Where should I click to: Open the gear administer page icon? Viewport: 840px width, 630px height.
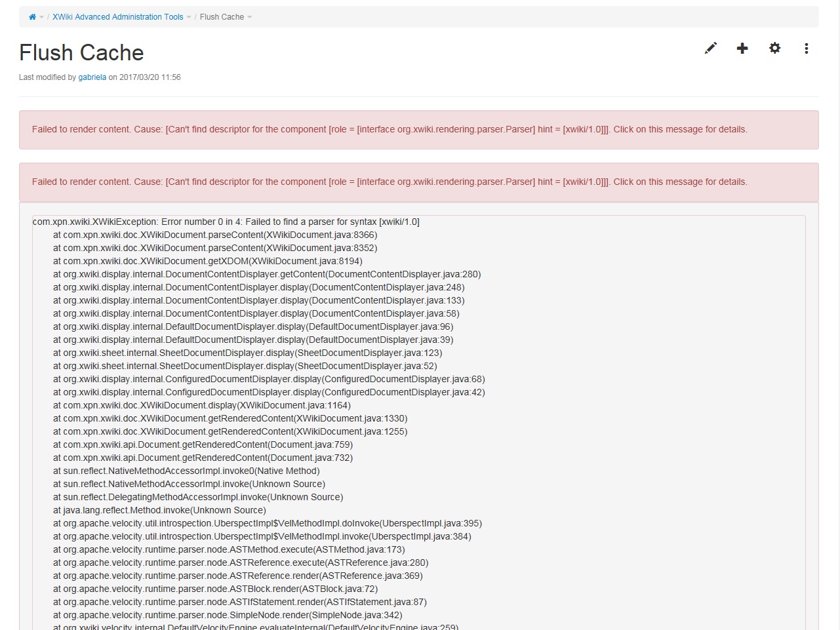tap(774, 48)
